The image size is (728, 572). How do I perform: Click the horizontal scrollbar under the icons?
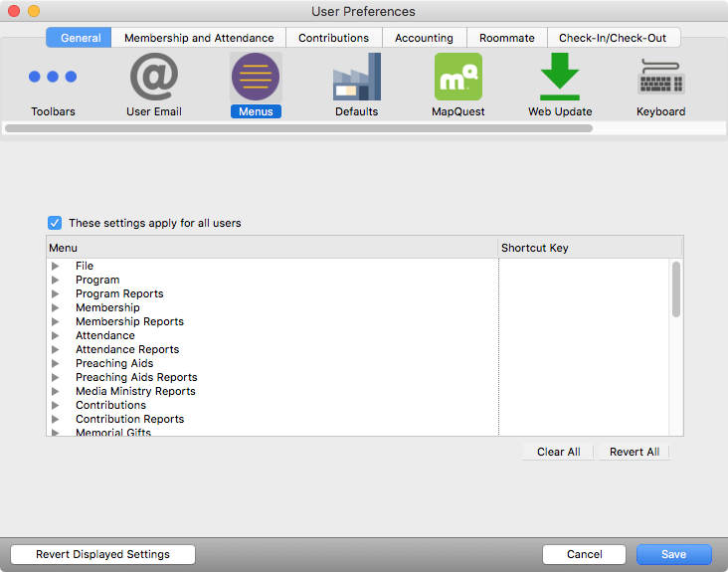(298, 128)
